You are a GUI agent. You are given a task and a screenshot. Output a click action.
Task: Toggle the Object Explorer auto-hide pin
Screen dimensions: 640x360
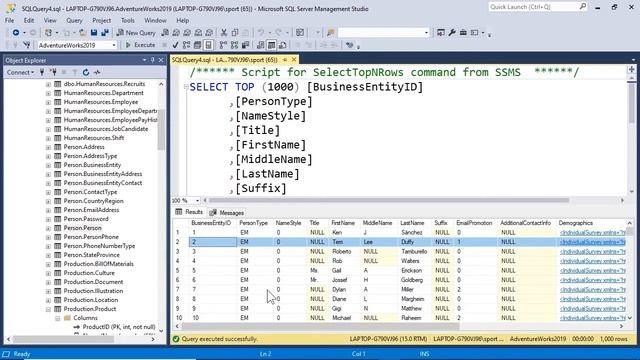point(153,60)
